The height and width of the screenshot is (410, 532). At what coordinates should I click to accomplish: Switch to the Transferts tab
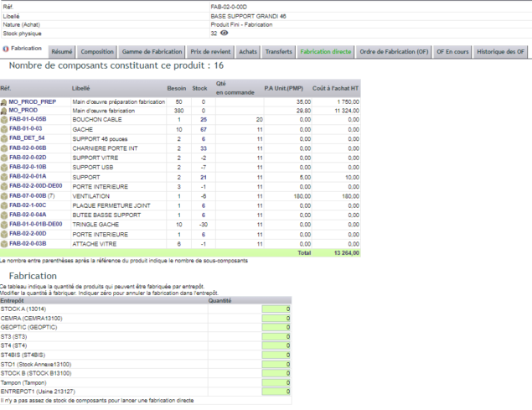[278, 52]
